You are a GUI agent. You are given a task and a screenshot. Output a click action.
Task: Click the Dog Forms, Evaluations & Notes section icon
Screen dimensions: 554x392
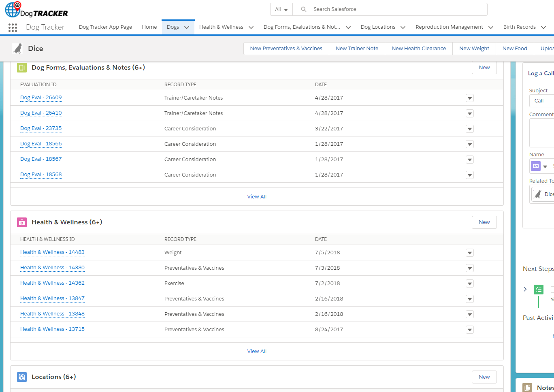click(x=22, y=68)
